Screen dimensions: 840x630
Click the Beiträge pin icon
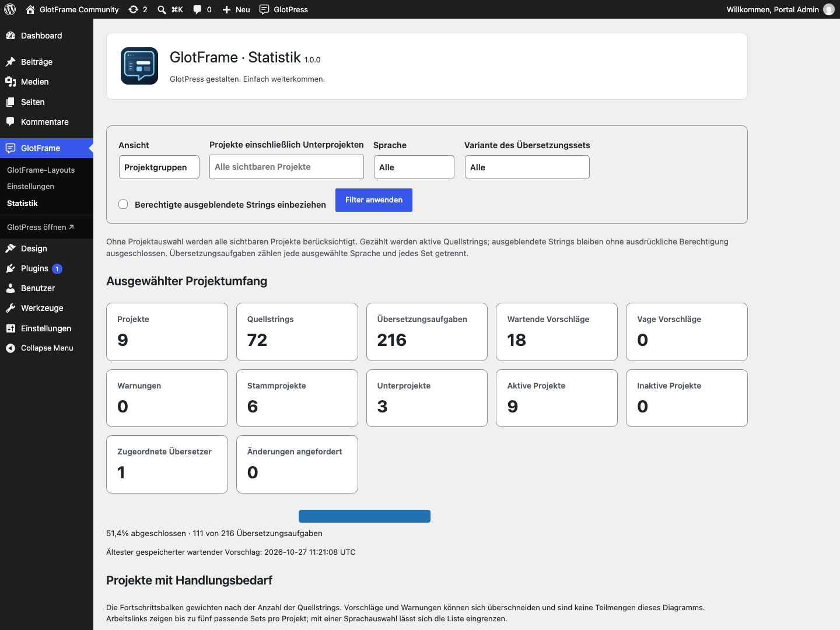10,62
